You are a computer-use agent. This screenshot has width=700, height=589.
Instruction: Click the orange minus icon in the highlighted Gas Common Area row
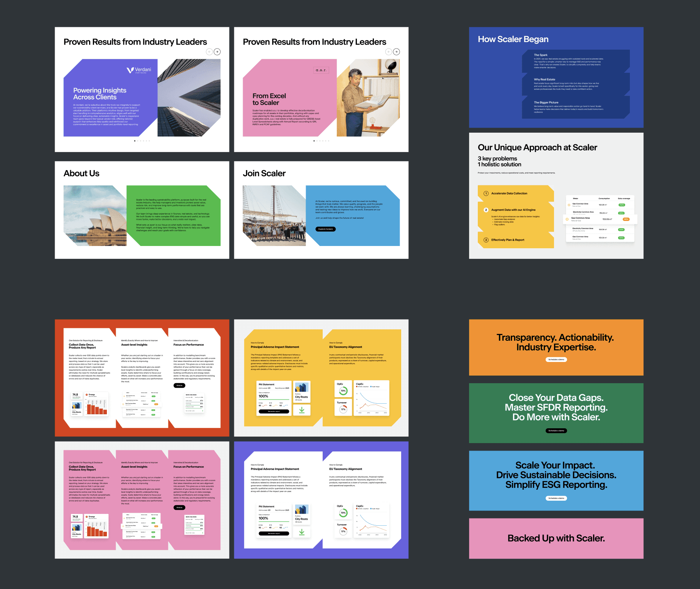567,219
